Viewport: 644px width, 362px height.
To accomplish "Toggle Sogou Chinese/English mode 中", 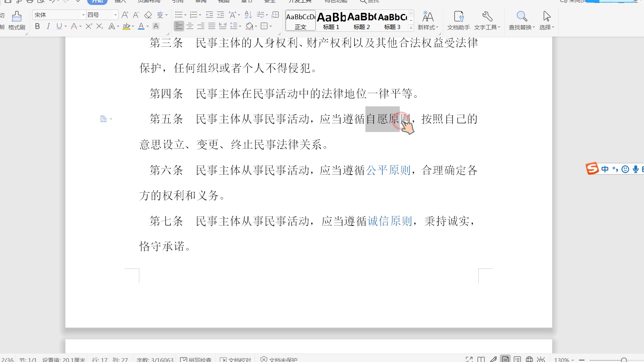I will 605,169.
